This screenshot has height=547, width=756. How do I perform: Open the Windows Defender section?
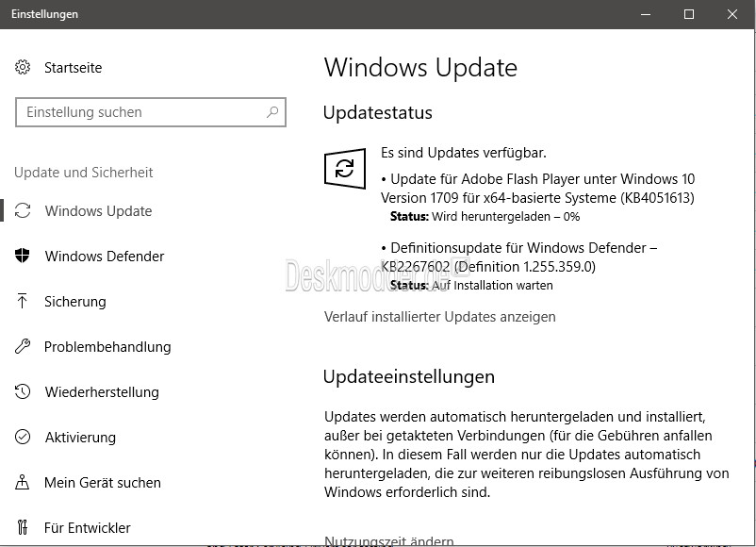point(105,257)
